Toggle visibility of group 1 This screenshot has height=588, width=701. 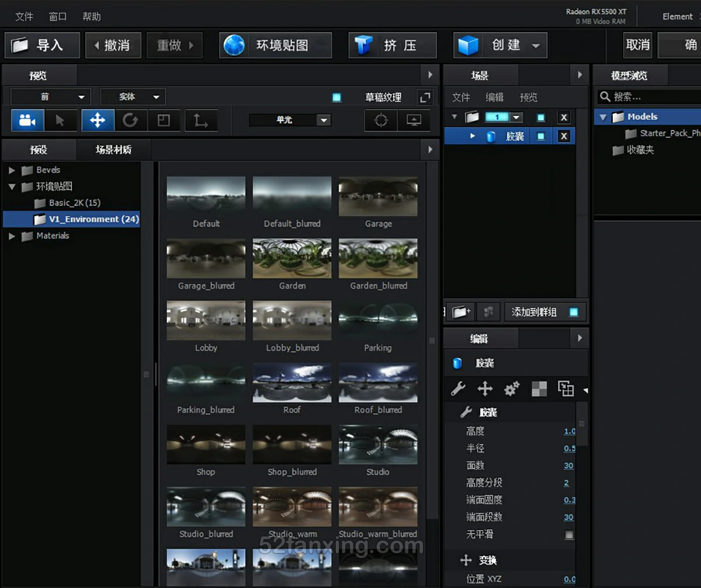[x=541, y=117]
